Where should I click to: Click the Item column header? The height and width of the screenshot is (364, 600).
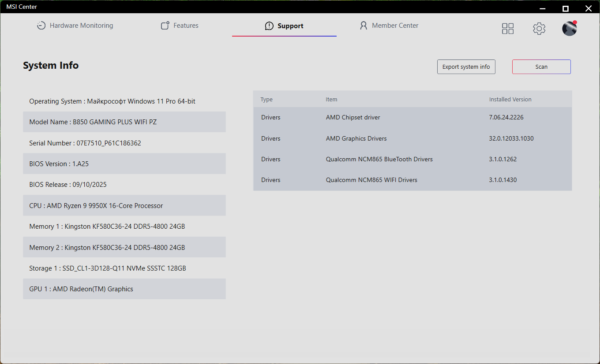(x=331, y=100)
